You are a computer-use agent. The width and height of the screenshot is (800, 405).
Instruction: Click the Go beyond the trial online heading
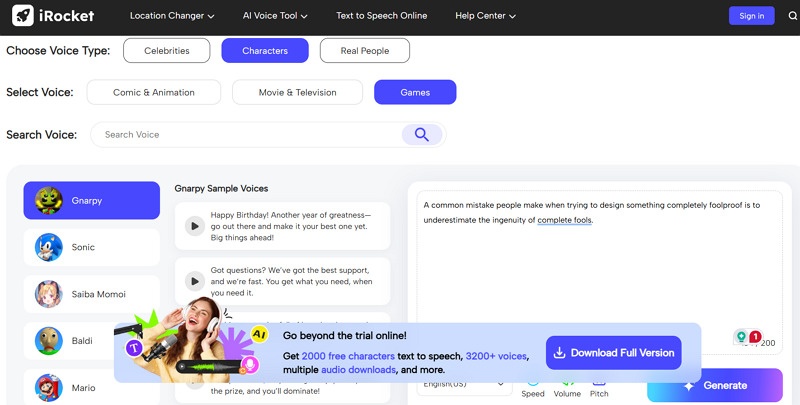[x=345, y=336]
